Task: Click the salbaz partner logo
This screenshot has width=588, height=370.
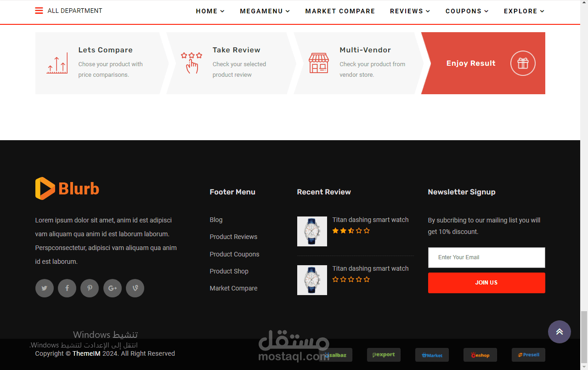Action: [336, 355]
